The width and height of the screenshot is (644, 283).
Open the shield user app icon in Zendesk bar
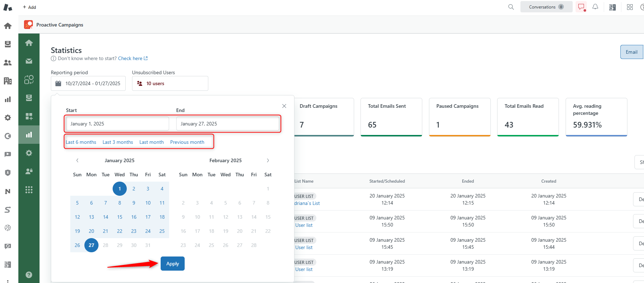(8, 173)
